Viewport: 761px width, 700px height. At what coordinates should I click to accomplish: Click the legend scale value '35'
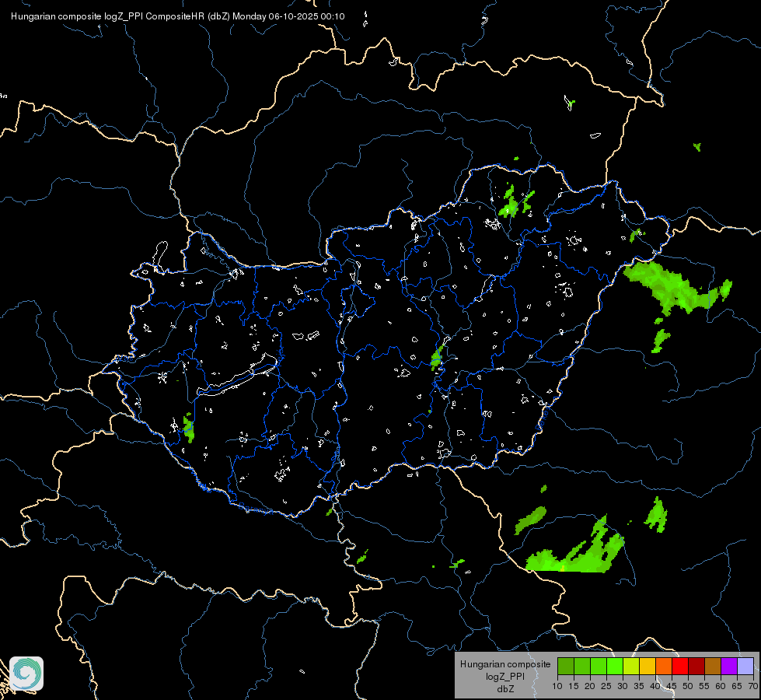click(639, 687)
